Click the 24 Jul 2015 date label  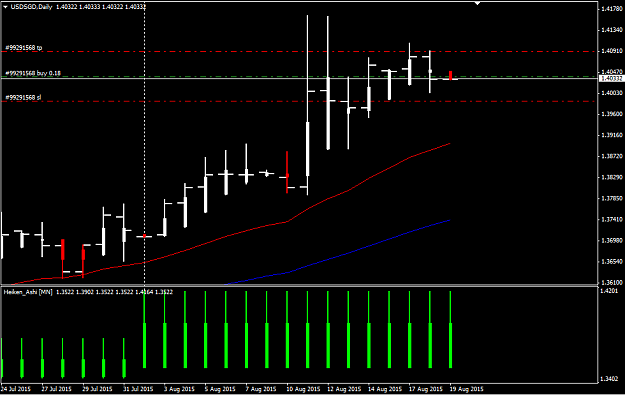point(16,389)
